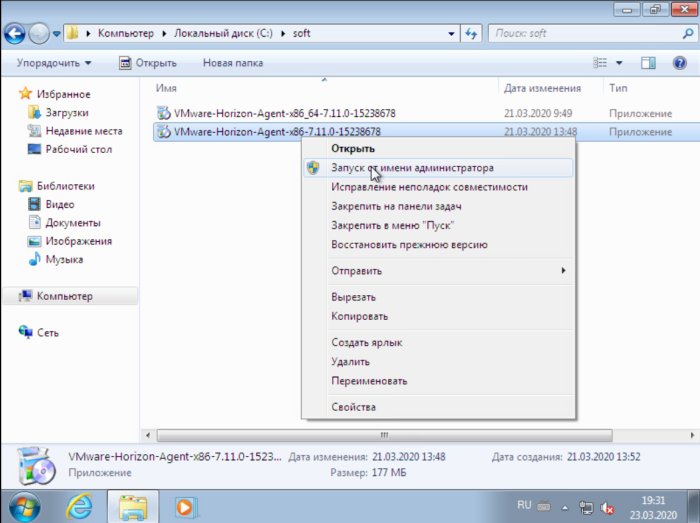Select Избранное in navigation pane
Viewport: 700px width, 523px height.
point(55,94)
